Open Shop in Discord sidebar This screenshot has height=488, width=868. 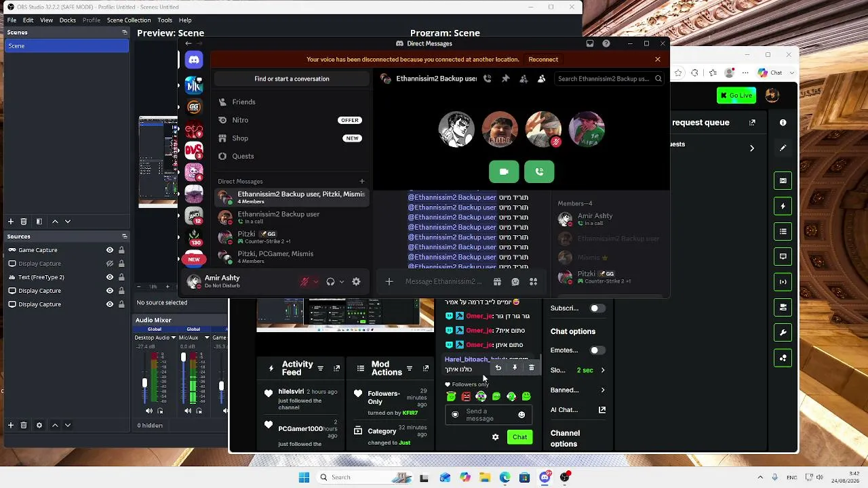coord(292,138)
